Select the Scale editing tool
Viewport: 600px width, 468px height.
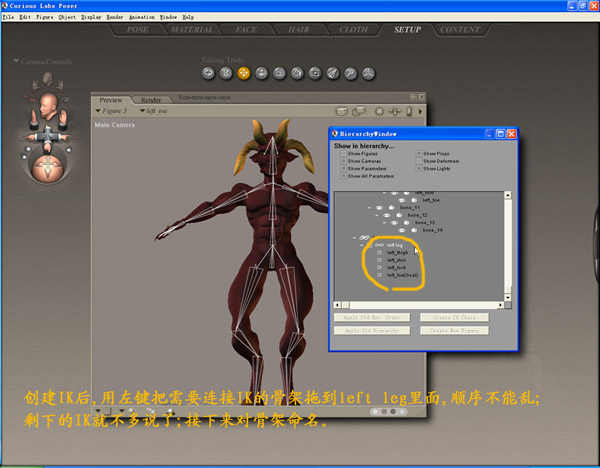click(280, 73)
